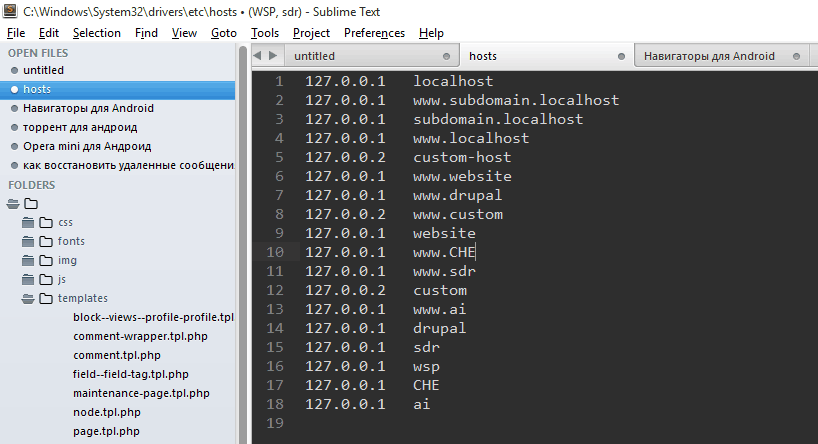Click the Sublime Text icon in title bar
Viewport: 818px width, 444px height.
click(x=11, y=11)
